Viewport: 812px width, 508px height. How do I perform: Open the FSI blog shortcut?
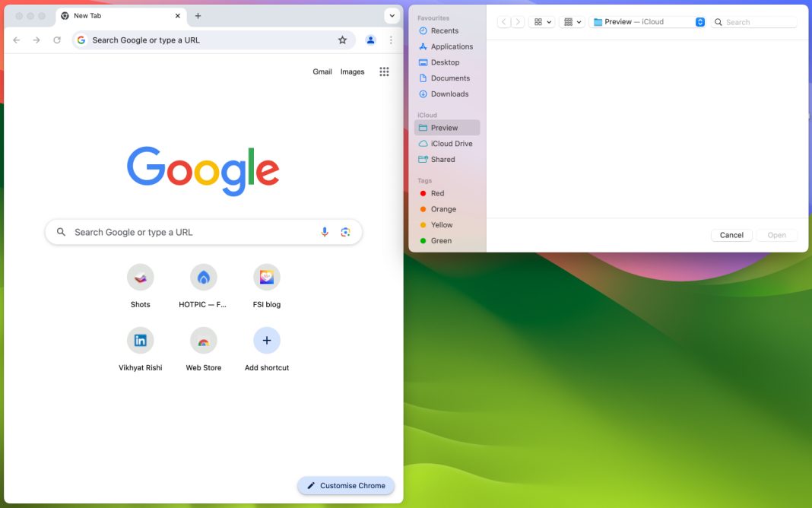(x=266, y=277)
